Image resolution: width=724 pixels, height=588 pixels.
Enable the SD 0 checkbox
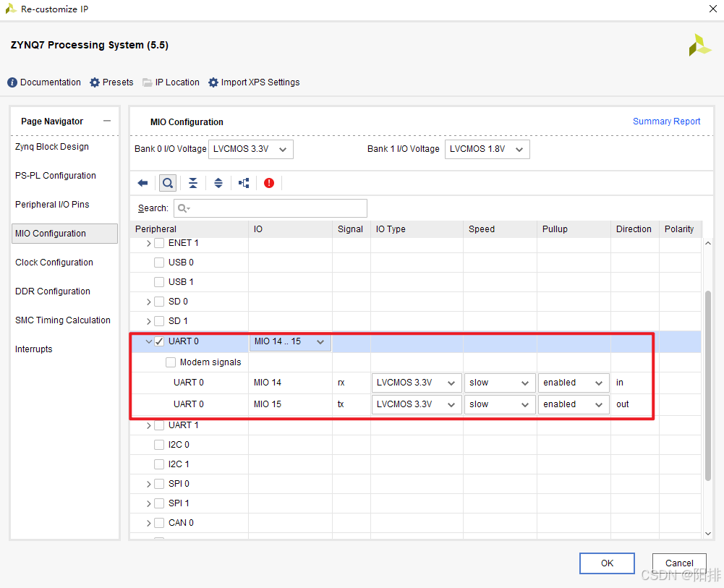point(159,302)
